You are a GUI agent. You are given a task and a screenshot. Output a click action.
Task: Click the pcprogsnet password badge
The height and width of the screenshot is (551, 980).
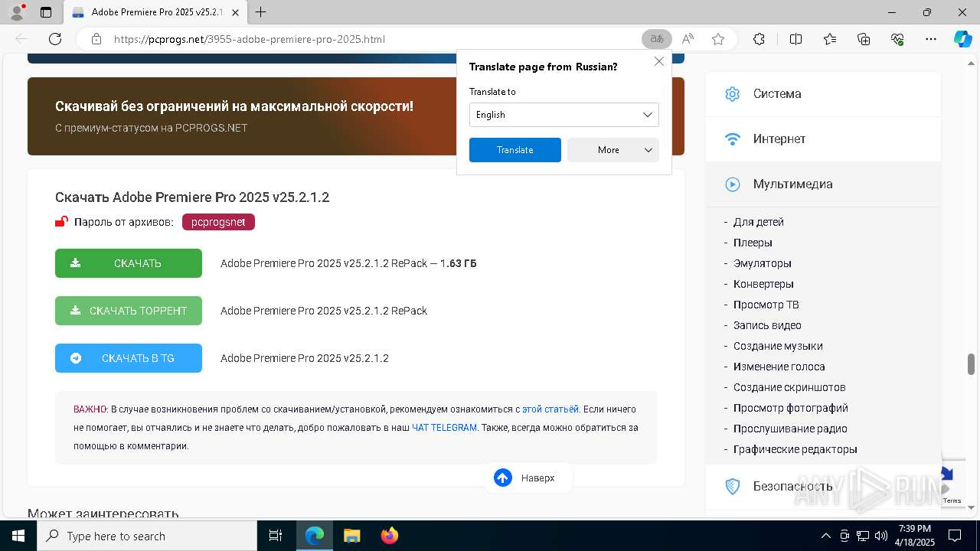click(x=218, y=222)
